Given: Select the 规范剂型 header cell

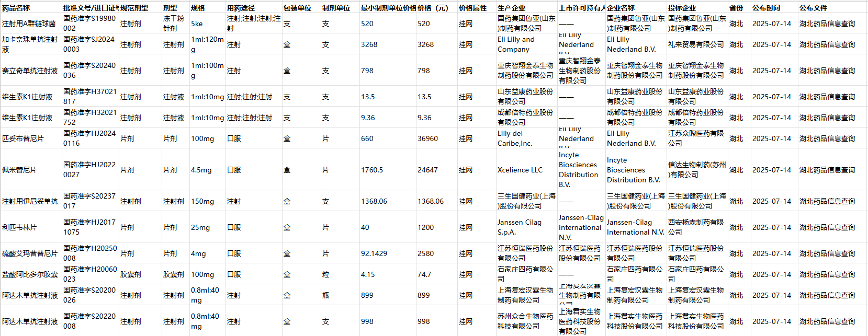Looking at the screenshot, I should click(x=140, y=8).
